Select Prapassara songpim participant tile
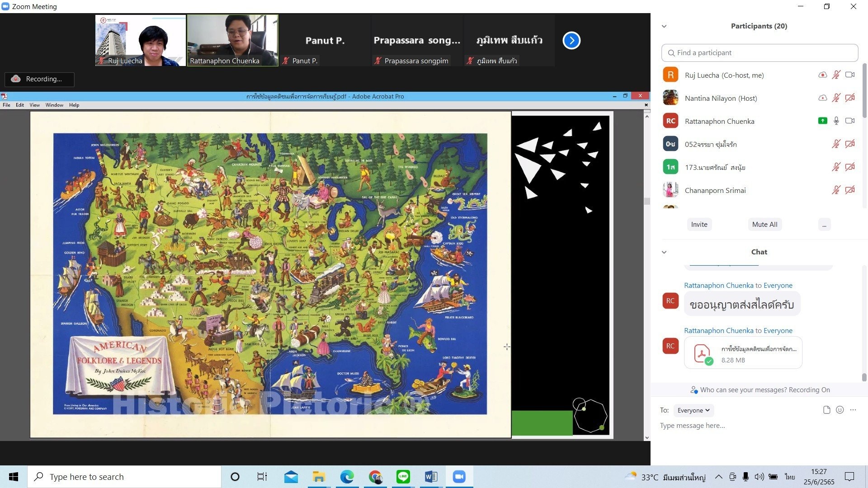The height and width of the screenshot is (488, 868). (417, 40)
